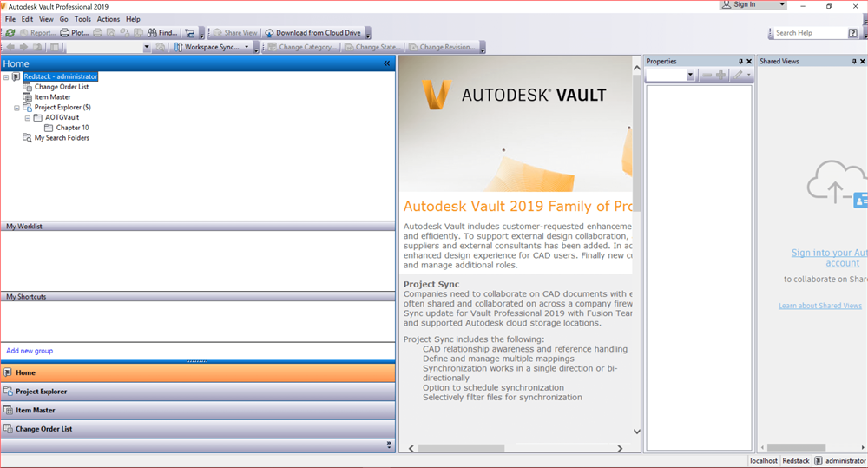Click the Properties plus icon
The width and height of the screenshot is (868, 468).
(x=720, y=75)
